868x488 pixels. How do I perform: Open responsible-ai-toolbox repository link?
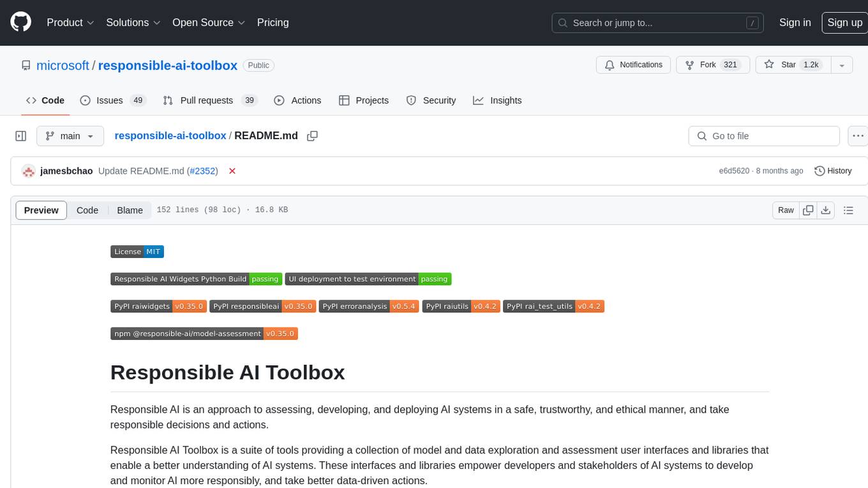168,65
